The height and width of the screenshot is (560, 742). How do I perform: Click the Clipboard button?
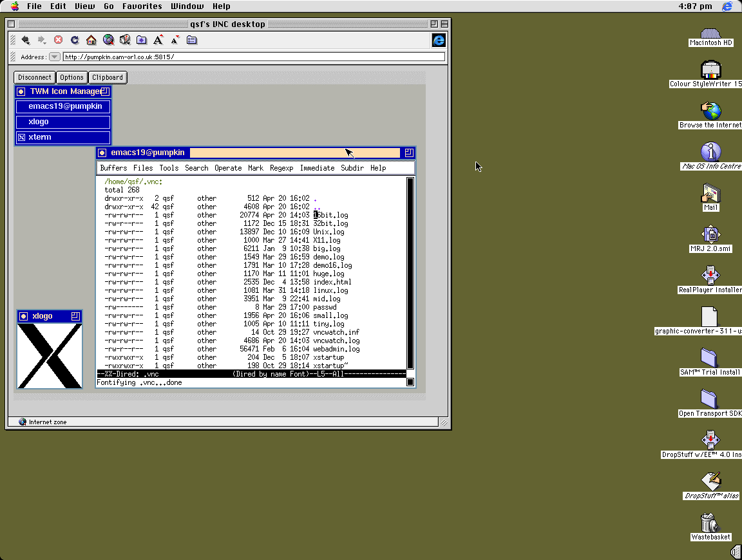pos(107,77)
